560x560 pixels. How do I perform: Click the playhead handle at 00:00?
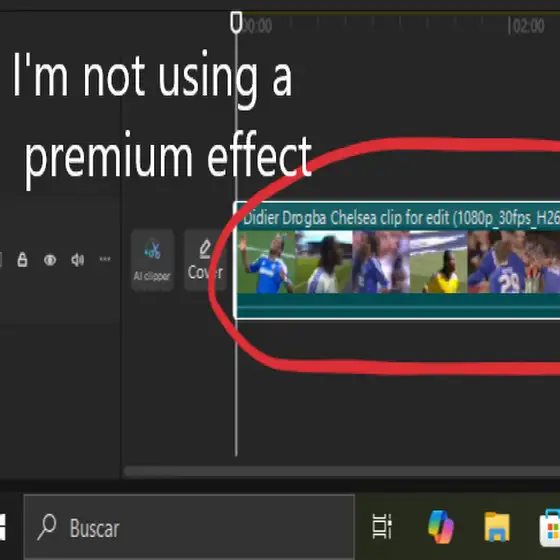click(x=236, y=22)
